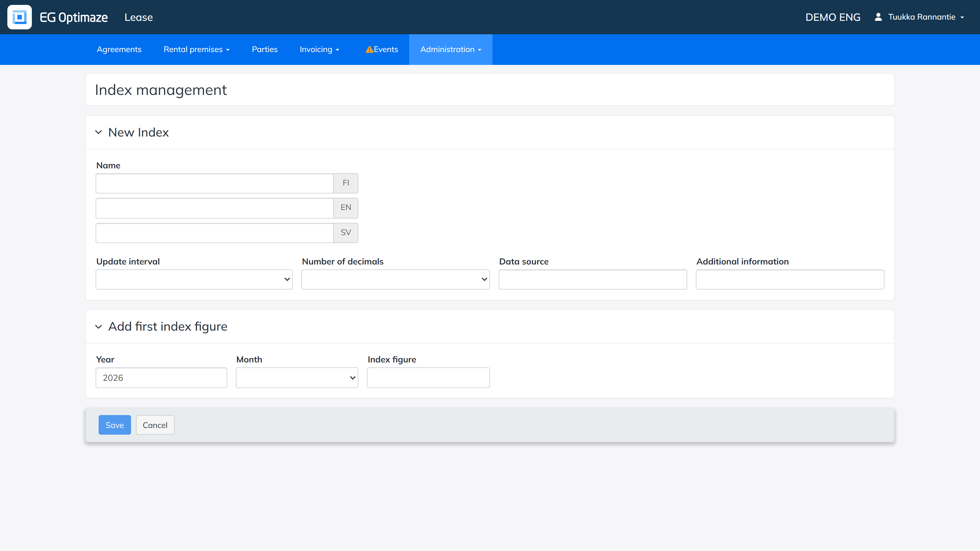Collapse the Add first index figure chevron
Viewport: 980px width, 551px height.
(99, 327)
